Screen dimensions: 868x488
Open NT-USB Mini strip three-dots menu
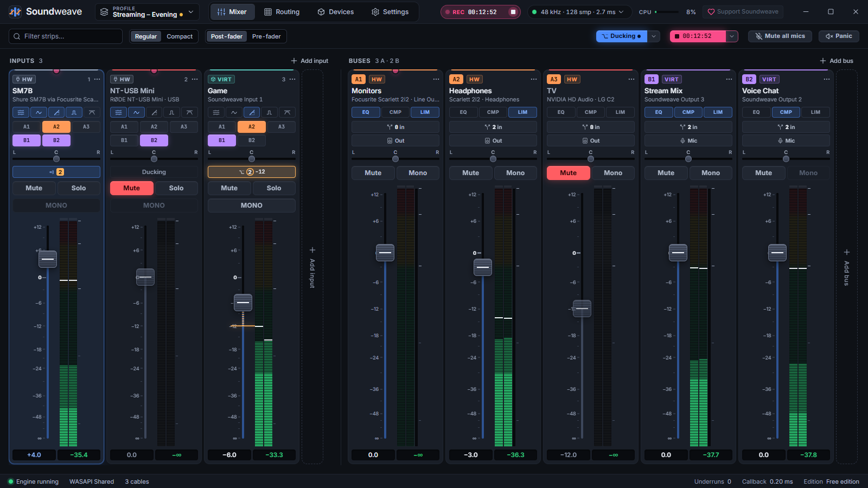pyautogui.click(x=195, y=79)
